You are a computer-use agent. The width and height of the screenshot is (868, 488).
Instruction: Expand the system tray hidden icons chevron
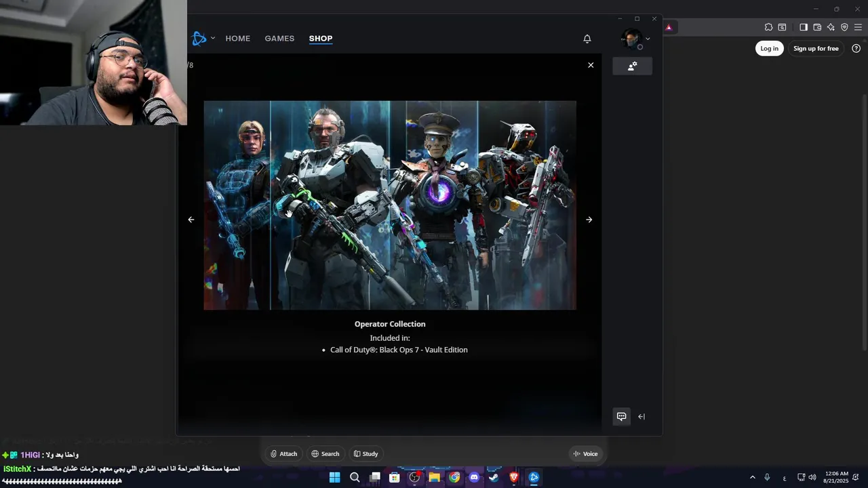pos(752,477)
